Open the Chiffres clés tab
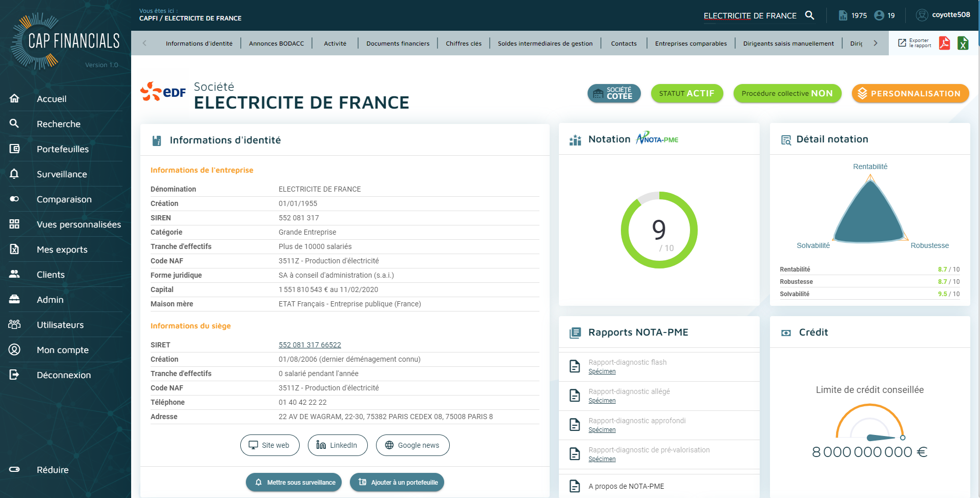 (464, 44)
